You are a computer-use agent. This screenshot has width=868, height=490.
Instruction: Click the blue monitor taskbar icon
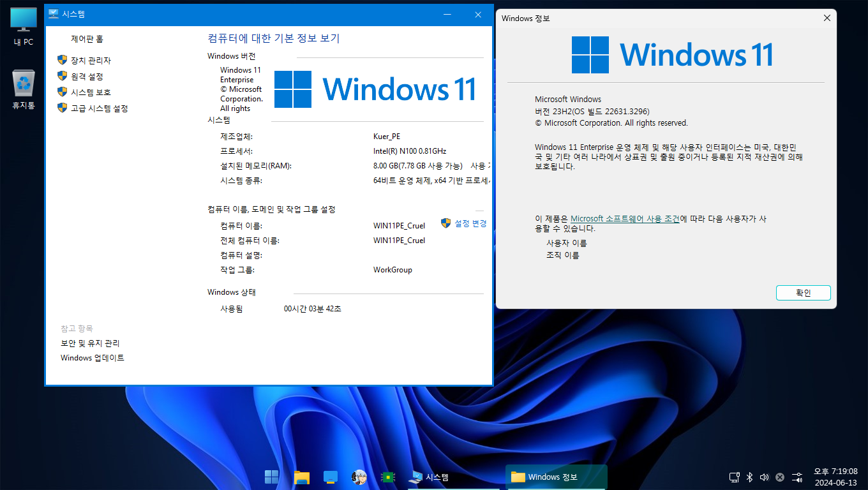330,477
